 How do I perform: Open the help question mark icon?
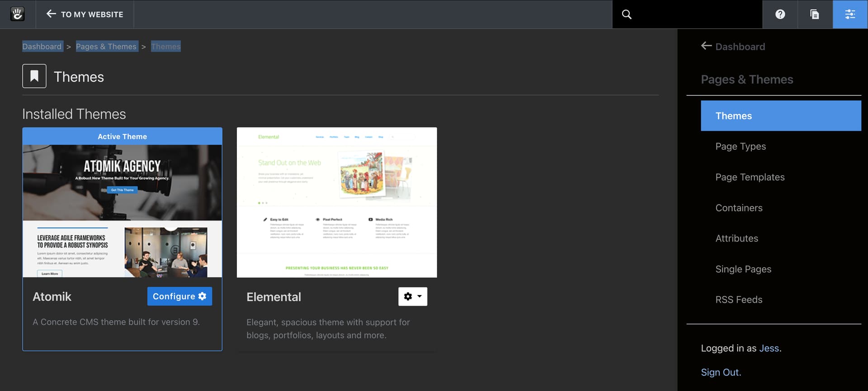[780, 14]
